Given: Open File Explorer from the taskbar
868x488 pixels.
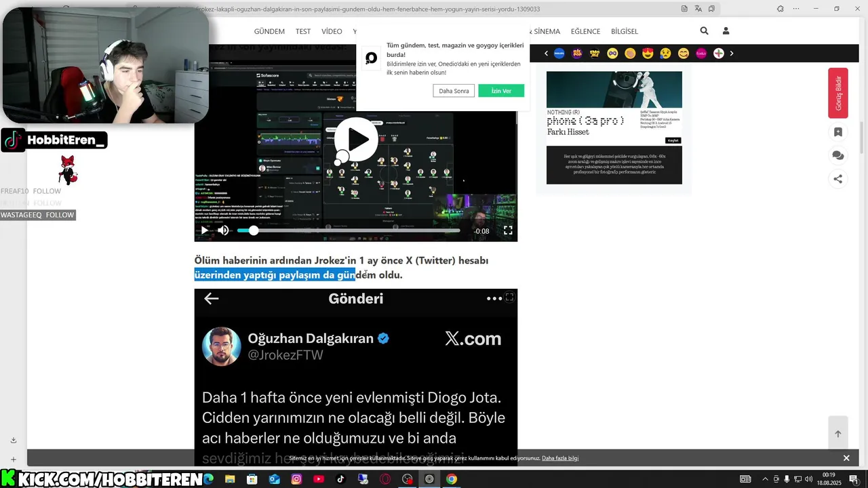Looking at the screenshot, I should [x=230, y=479].
